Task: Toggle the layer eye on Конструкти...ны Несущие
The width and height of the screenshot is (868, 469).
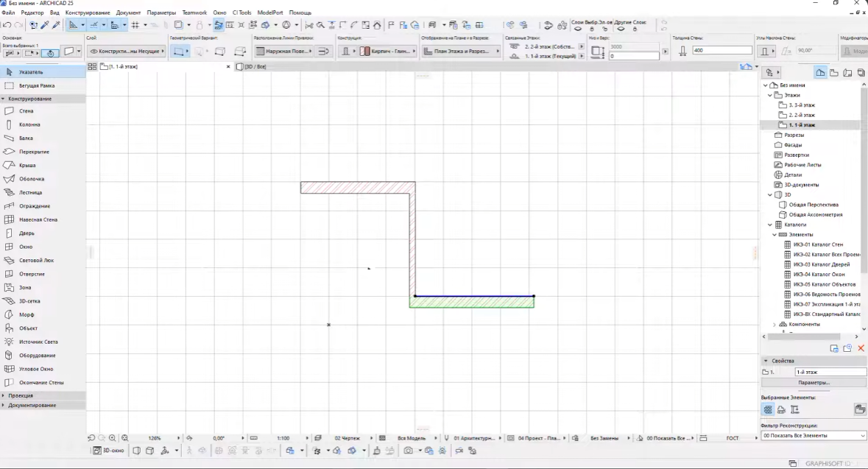Action: coord(93,51)
